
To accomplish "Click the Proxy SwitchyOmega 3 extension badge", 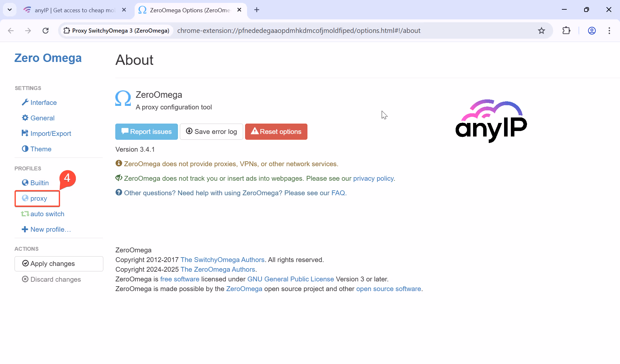I will pos(116,30).
